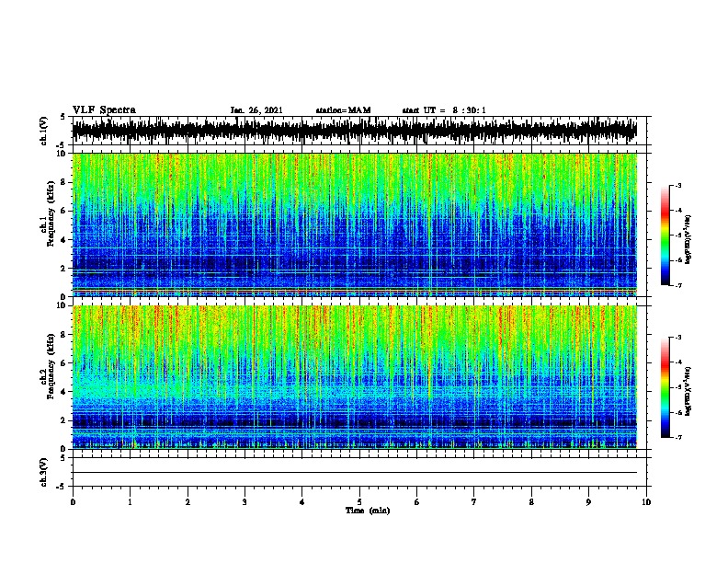Click the '6' kHz tick of ch.2 spectrogram

click(63, 362)
